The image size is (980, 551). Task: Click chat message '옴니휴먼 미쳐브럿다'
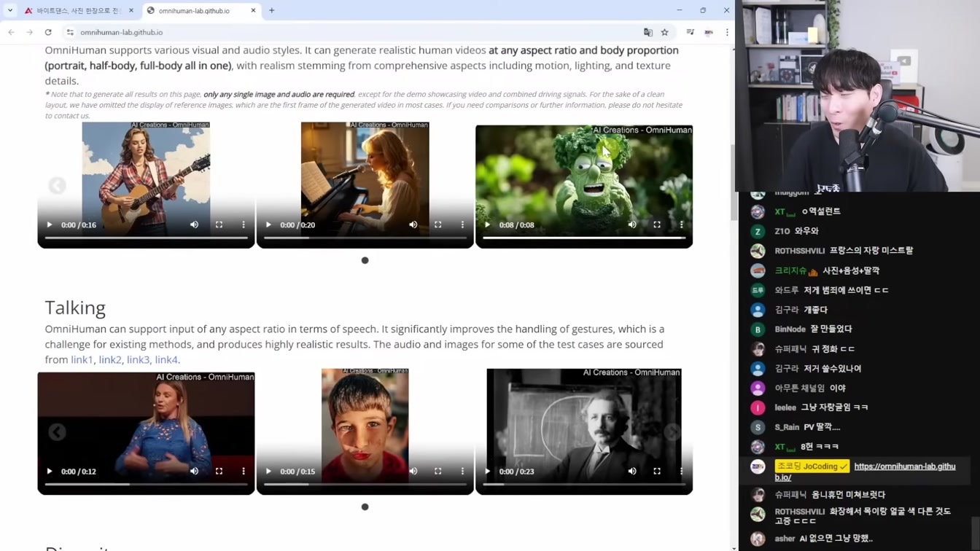pyautogui.click(x=848, y=495)
